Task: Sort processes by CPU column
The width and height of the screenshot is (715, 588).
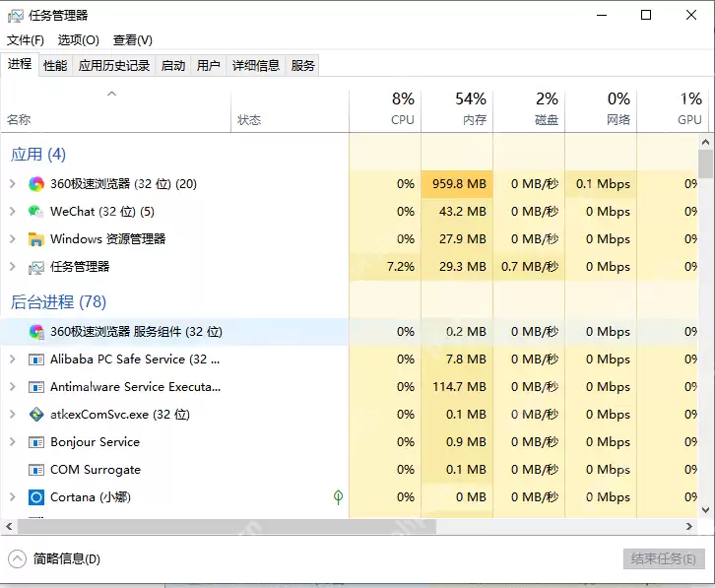Action: (x=385, y=111)
